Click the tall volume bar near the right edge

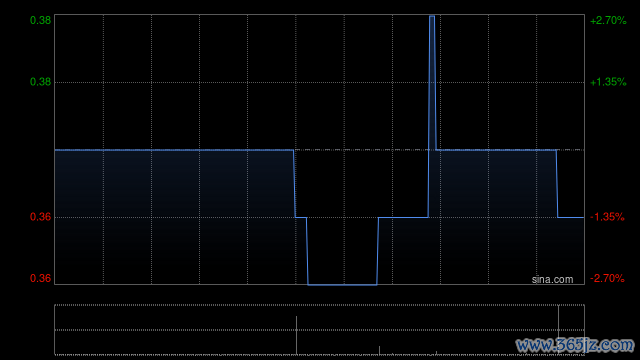558,330
